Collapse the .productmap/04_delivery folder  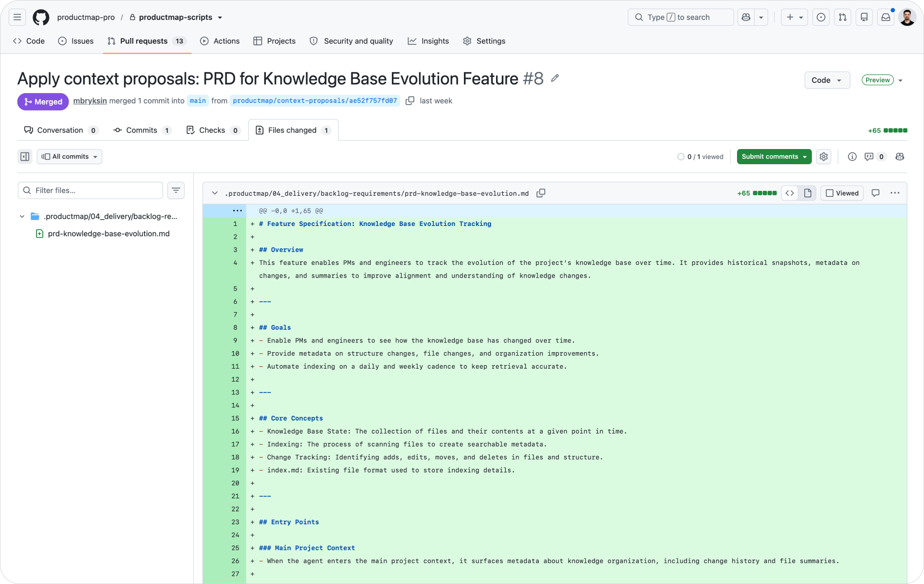[x=22, y=216]
